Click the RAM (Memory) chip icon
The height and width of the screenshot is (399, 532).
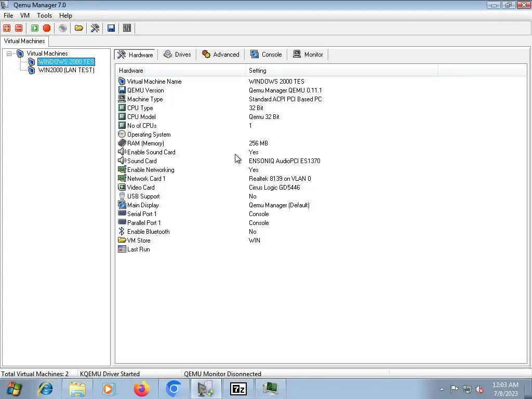pos(122,143)
